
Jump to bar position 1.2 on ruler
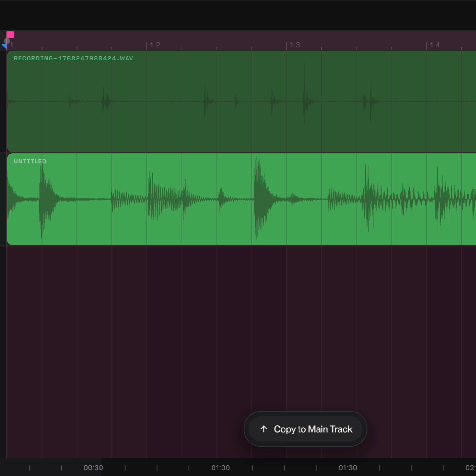(155, 45)
